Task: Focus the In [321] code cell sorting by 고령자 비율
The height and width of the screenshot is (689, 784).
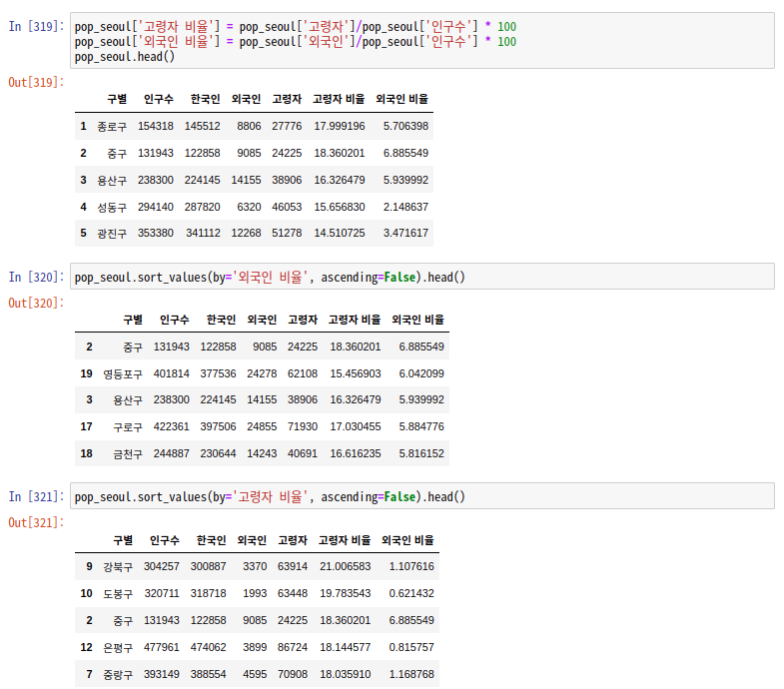Action: [x=422, y=496]
